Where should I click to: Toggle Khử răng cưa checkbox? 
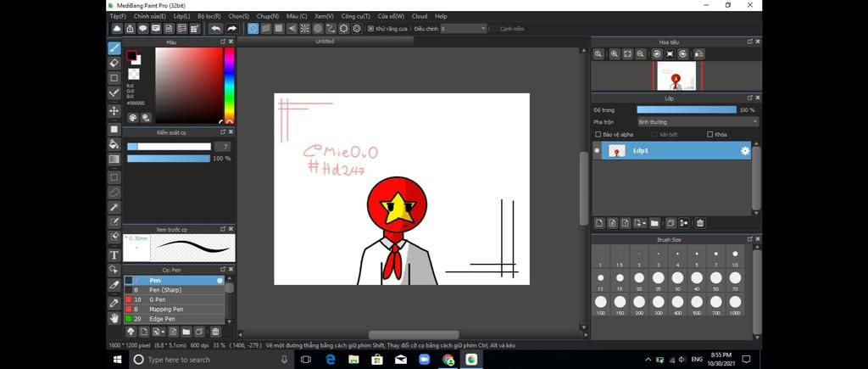click(371, 29)
